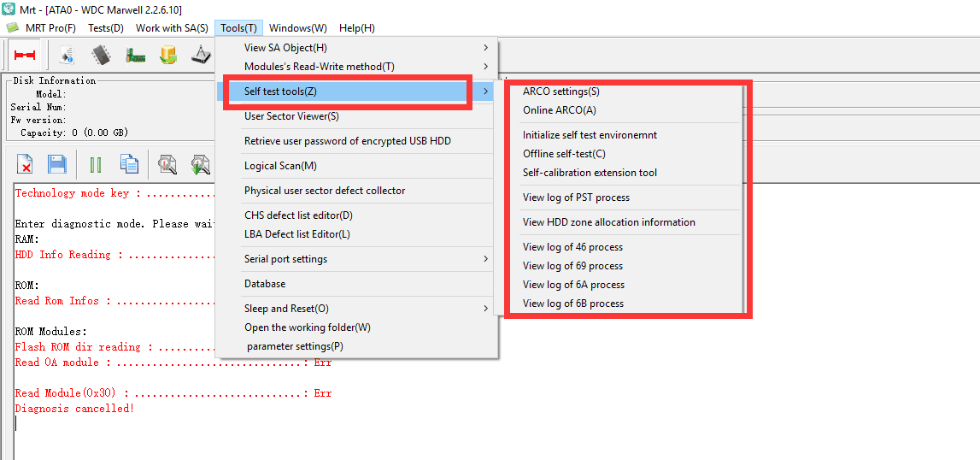The width and height of the screenshot is (980, 460).
Task: Expand View SA Object(H) submenu
Action: 356,48
